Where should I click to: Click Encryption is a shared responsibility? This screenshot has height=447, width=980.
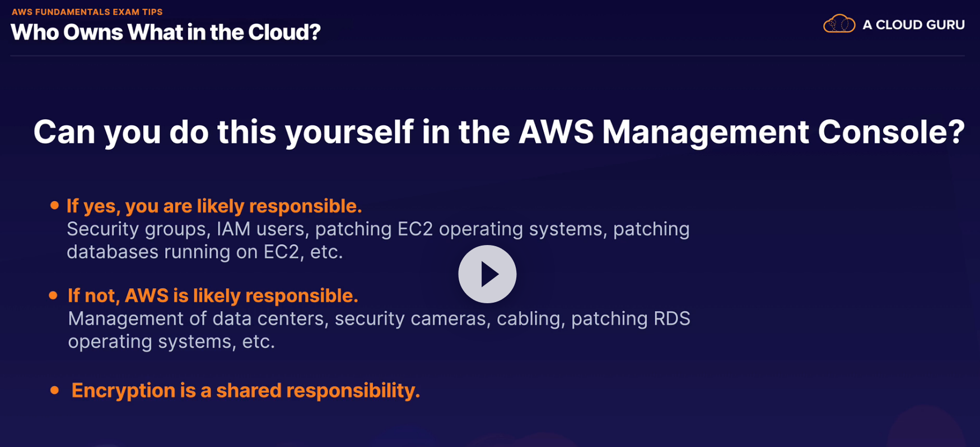(x=245, y=390)
